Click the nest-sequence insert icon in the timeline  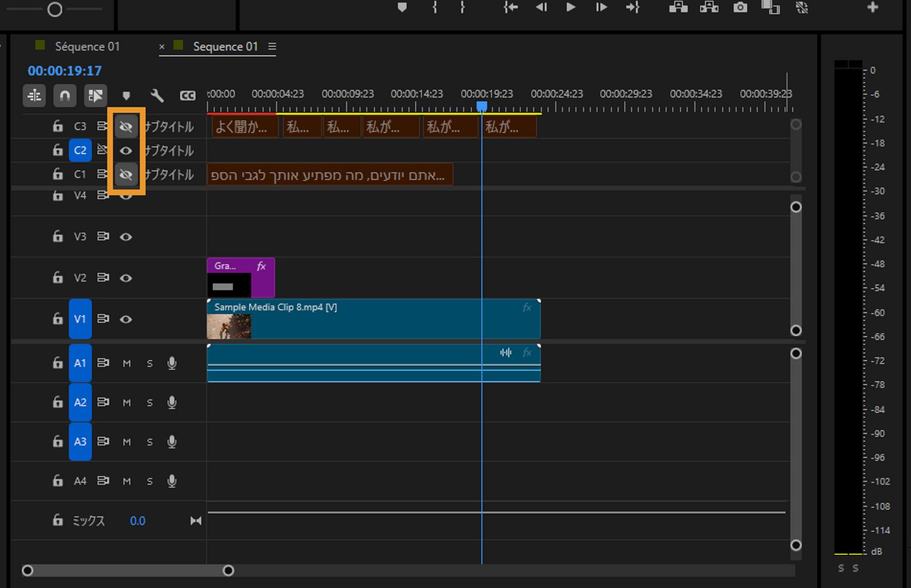click(x=34, y=96)
